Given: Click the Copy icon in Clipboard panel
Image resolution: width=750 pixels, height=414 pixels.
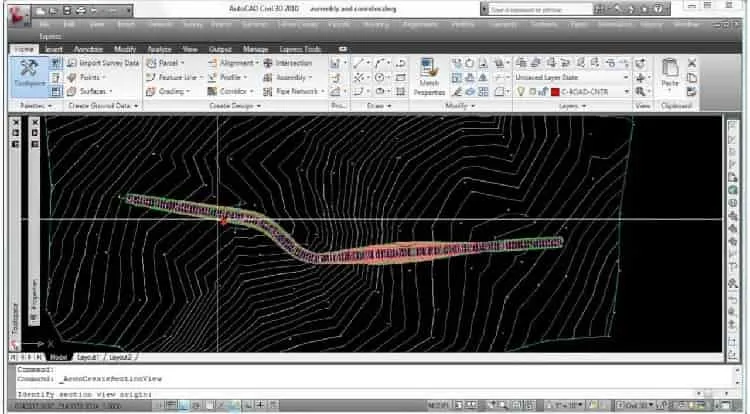Looking at the screenshot, I should (x=692, y=77).
